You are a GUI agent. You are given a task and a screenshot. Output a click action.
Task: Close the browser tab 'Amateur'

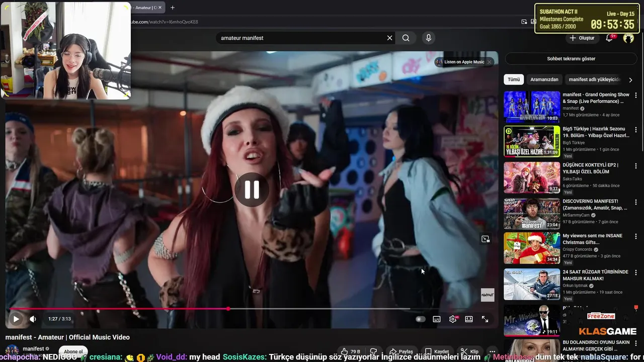(160, 8)
